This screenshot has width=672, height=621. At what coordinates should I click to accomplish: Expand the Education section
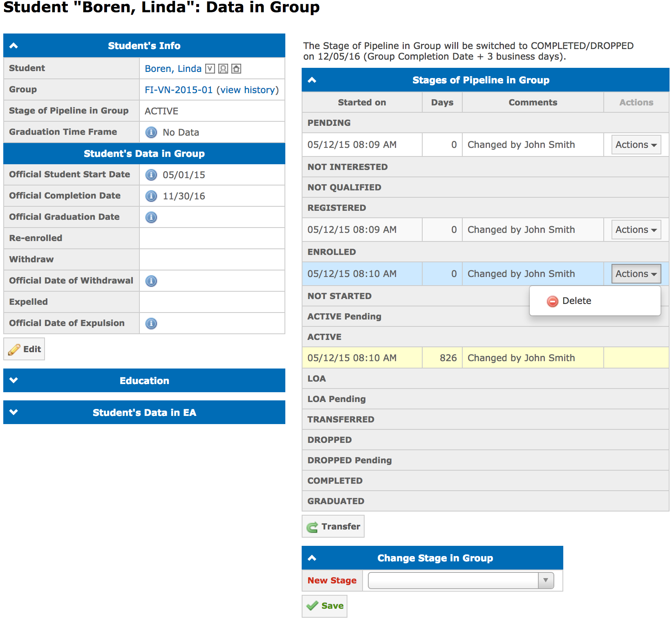(x=13, y=380)
